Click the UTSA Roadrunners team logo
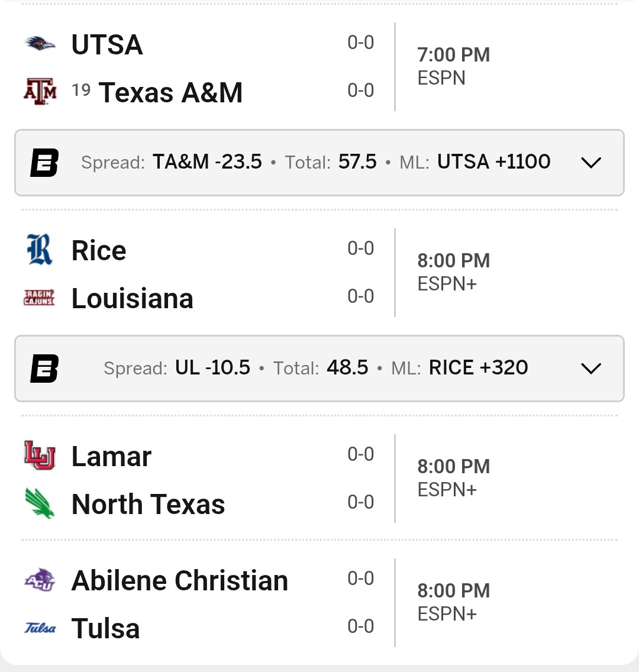 coord(40,44)
